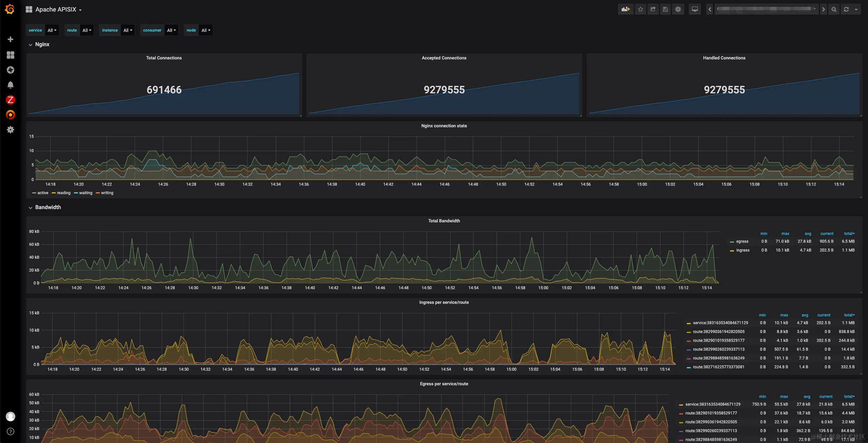Open the Explore compass icon in sidebar
The image size is (868, 443).
pyautogui.click(x=11, y=70)
